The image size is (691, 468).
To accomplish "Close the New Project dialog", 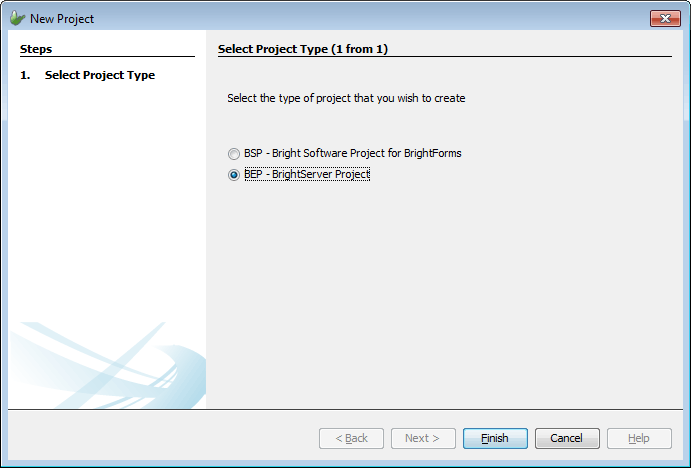I will point(665,18).
